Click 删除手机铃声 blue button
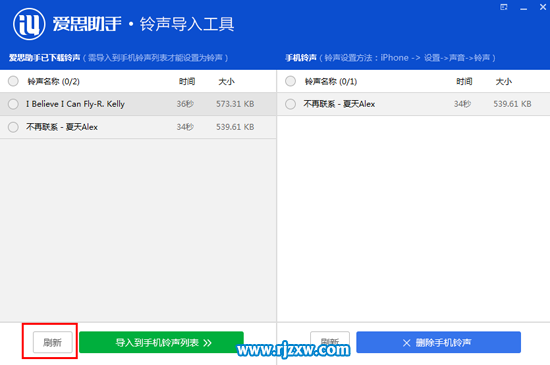This screenshot has height=365, width=550. [438, 342]
